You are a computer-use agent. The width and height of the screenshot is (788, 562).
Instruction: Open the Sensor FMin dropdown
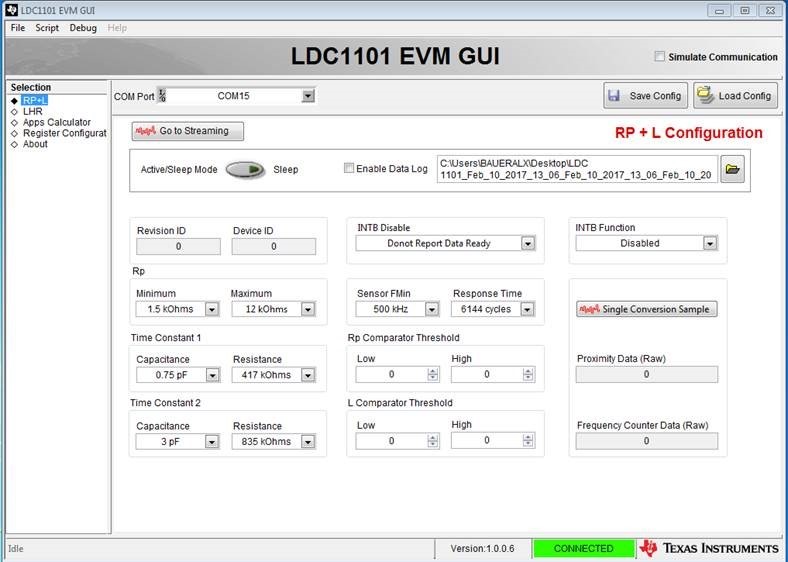(432, 309)
